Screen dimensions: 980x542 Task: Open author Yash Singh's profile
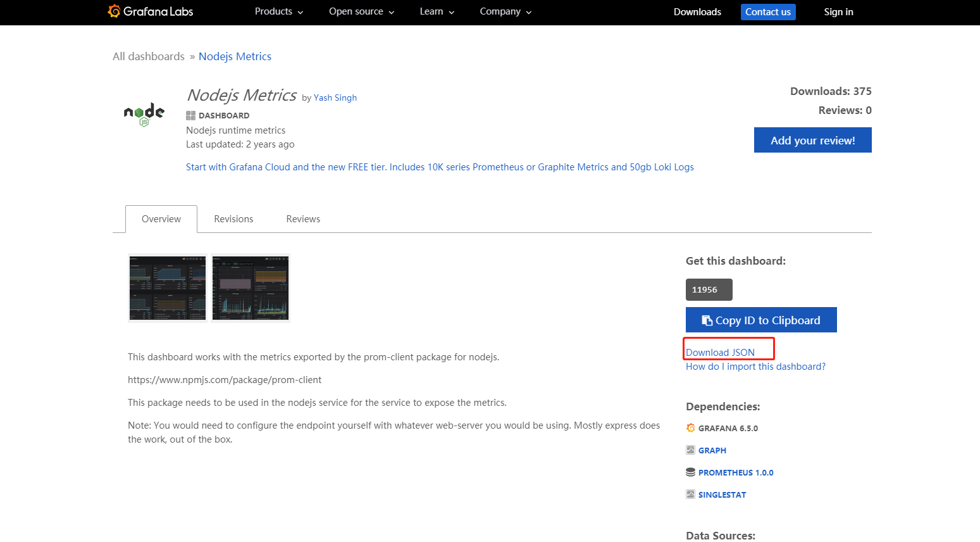pyautogui.click(x=335, y=98)
